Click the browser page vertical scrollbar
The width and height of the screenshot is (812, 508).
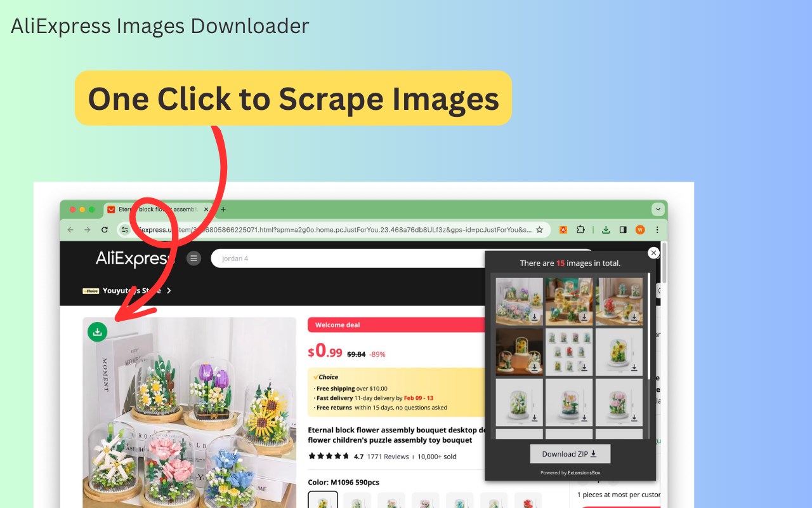pos(664,262)
